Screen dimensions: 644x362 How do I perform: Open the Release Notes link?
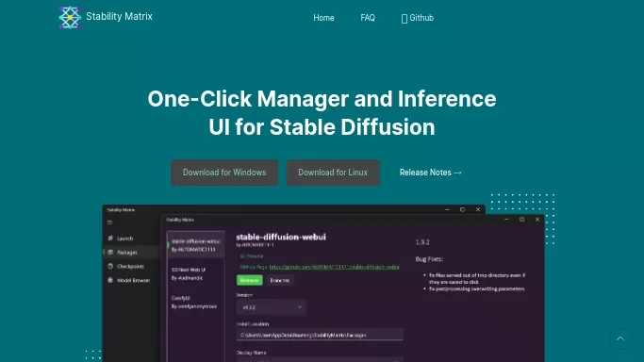pyautogui.click(x=430, y=173)
